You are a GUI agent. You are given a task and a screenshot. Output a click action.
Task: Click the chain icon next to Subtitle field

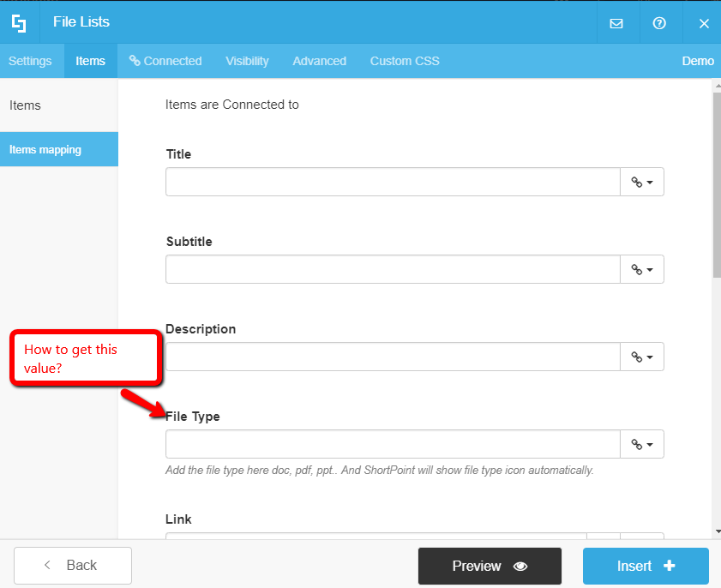coord(638,269)
